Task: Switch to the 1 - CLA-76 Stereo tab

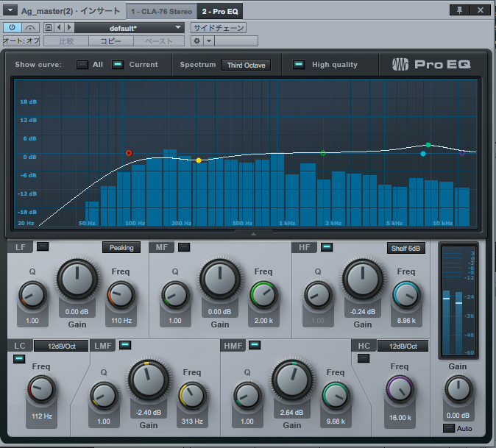Action: (161, 12)
